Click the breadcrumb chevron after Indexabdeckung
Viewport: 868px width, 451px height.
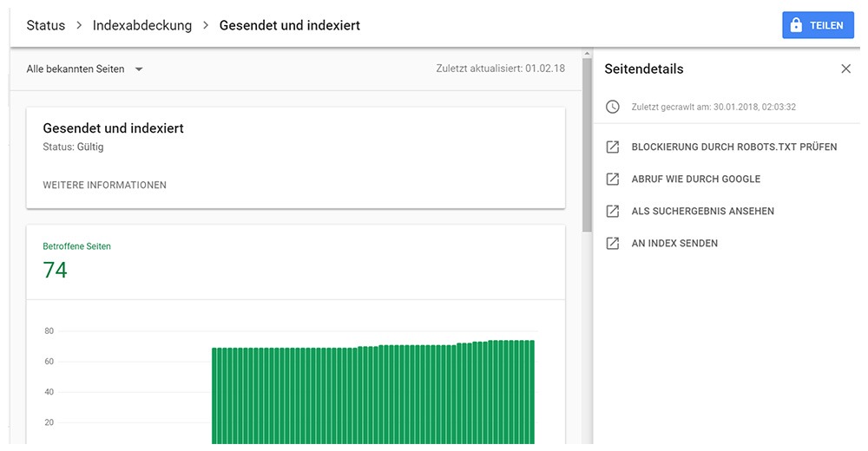click(206, 25)
